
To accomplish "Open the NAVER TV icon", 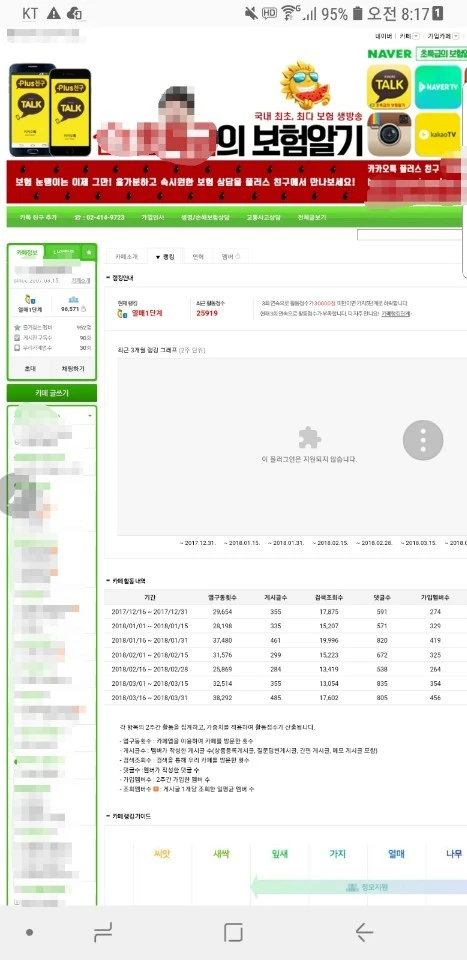I will [x=438, y=88].
